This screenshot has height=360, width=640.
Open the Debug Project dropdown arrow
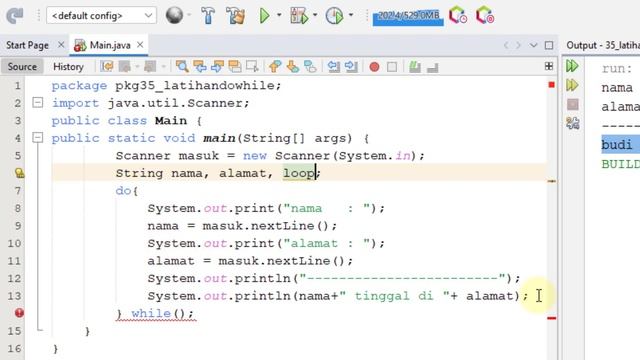coord(315,16)
